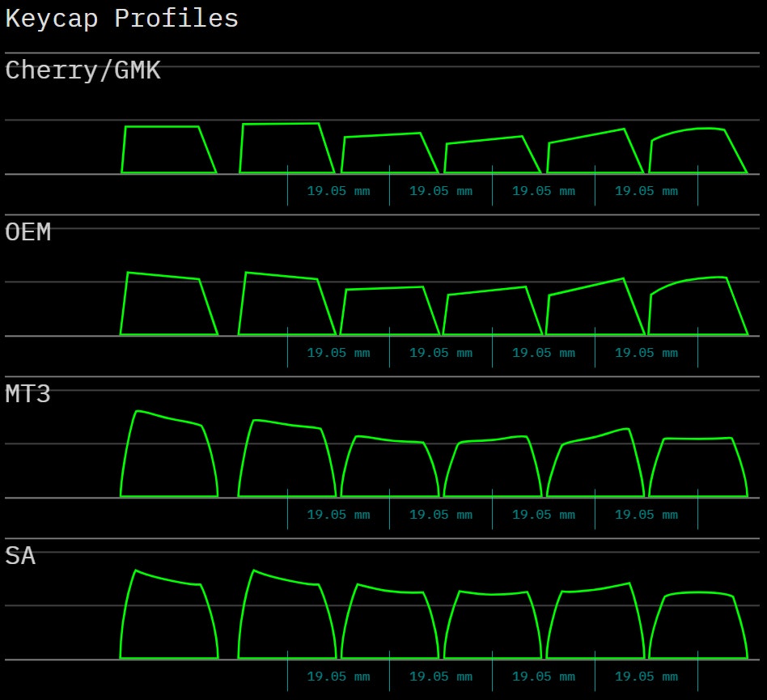
Task: Click the leftmost MT3 keycap profile
Action: [x=168, y=457]
